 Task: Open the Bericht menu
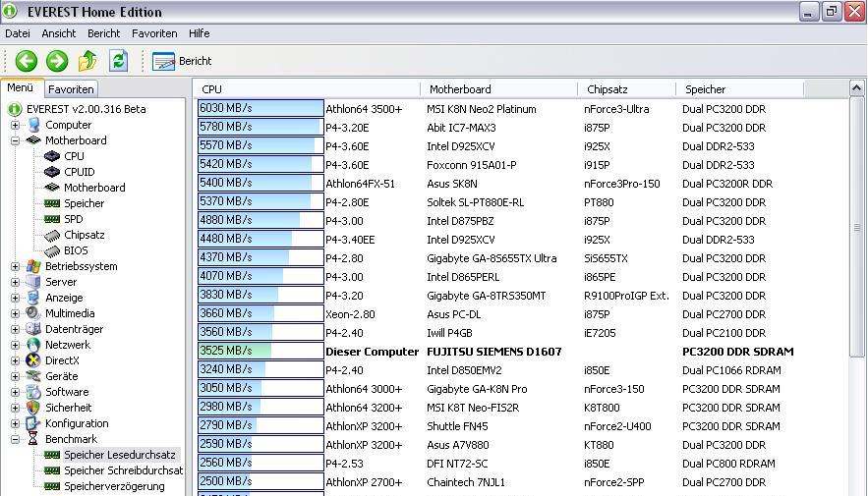point(103,33)
